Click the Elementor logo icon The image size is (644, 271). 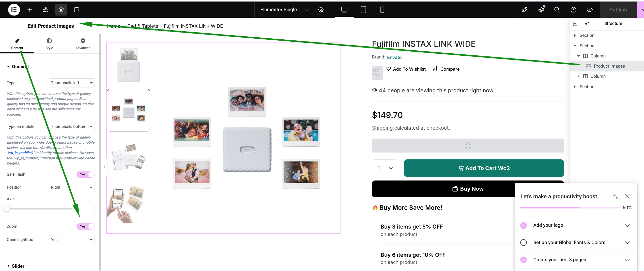[x=14, y=10]
